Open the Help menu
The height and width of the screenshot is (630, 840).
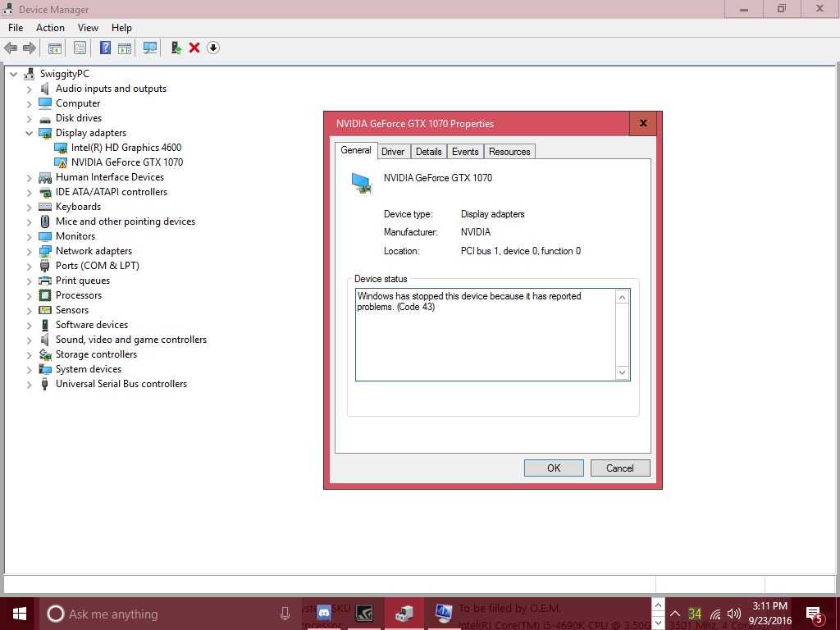[121, 28]
